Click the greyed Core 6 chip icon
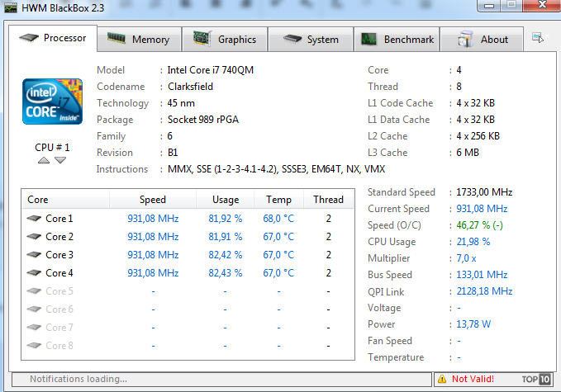The width and height of the screenshot is (561, 392). (34, 309)
